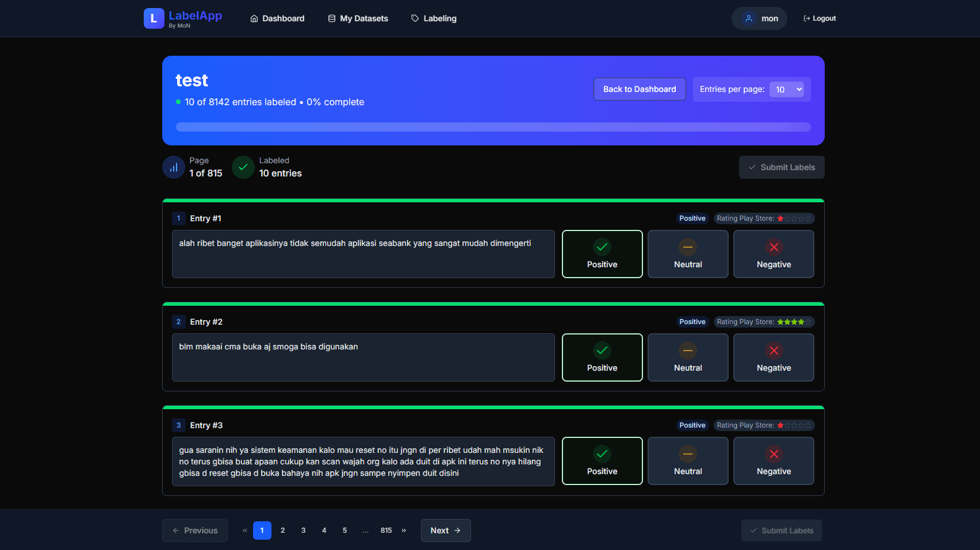
Task: Click the LabelApp logo icon
Action: (x=153, y=18)
